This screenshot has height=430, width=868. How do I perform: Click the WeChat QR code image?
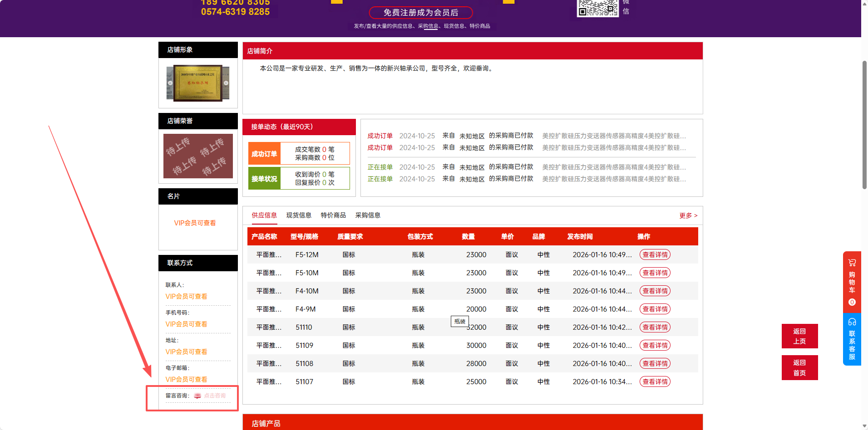pyautogui.click(x=597, y=8)
